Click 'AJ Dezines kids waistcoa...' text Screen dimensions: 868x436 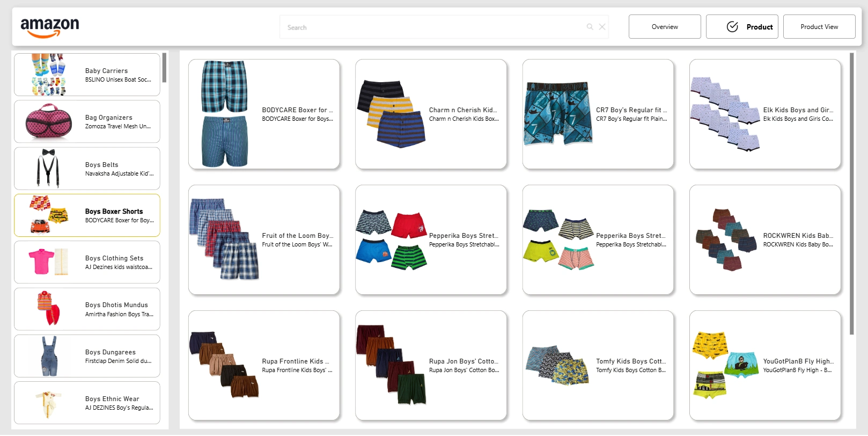pyautogui.click(x=119, y=267)
